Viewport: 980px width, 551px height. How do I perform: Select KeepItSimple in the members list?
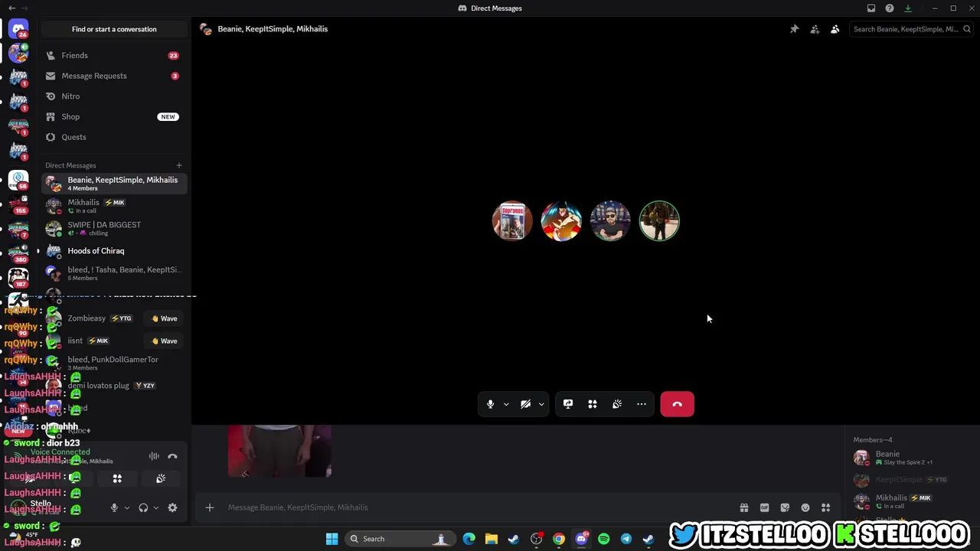tap(913, 480)
